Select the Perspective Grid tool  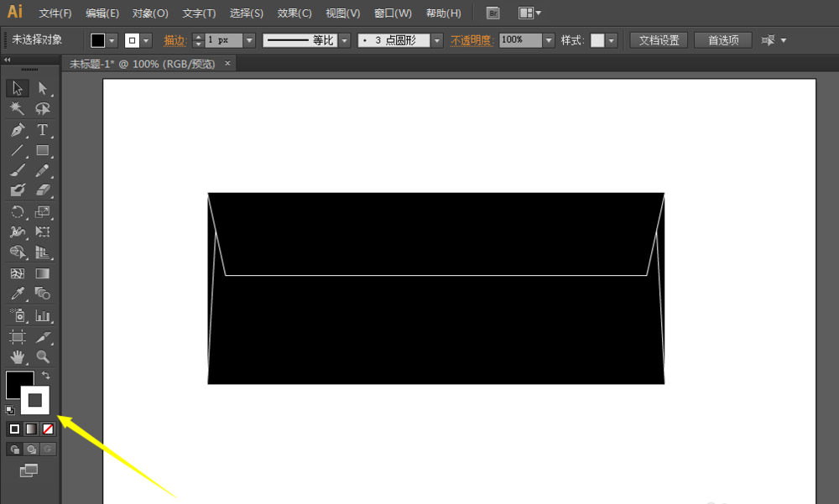tap(42, 252)
